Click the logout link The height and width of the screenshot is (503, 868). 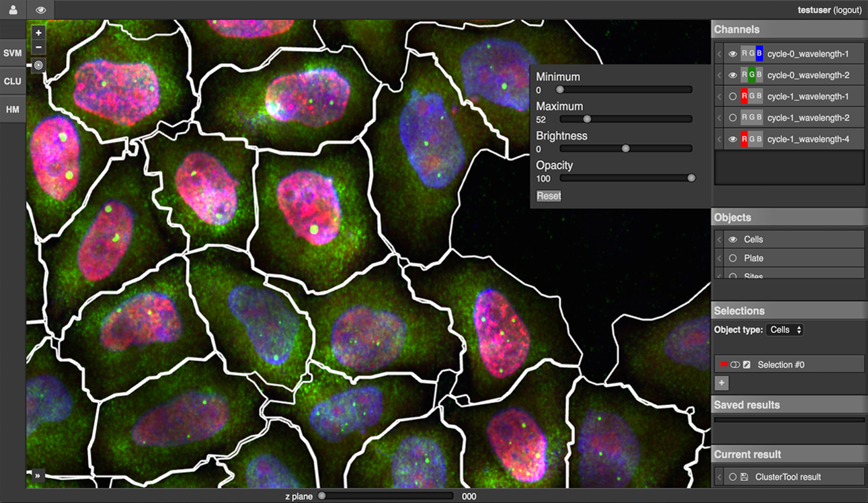(x=847, y=10)
